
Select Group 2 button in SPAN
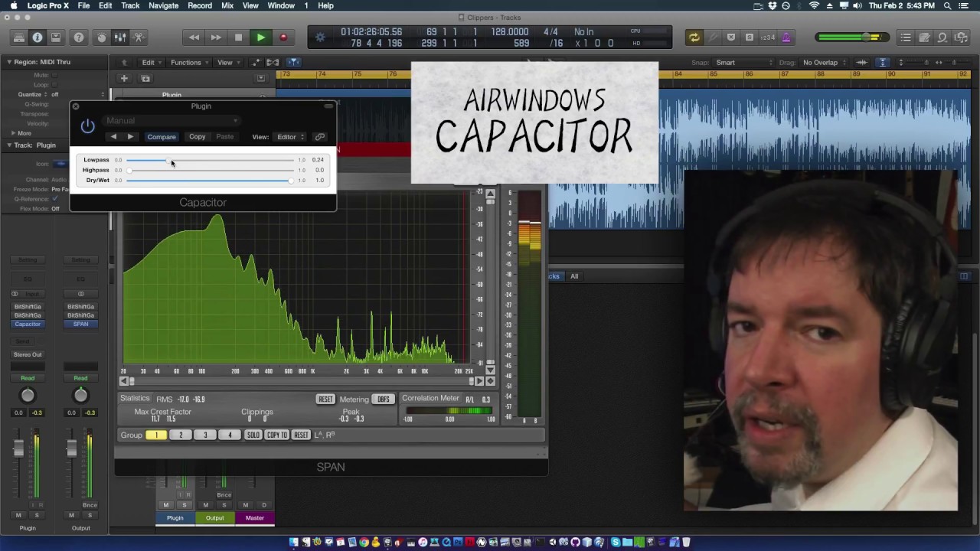pyautogui.click(x=181, y=435)
